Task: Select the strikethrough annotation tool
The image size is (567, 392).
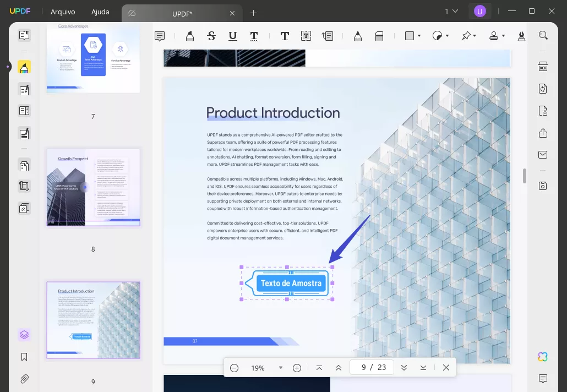Action: point(211,36)
